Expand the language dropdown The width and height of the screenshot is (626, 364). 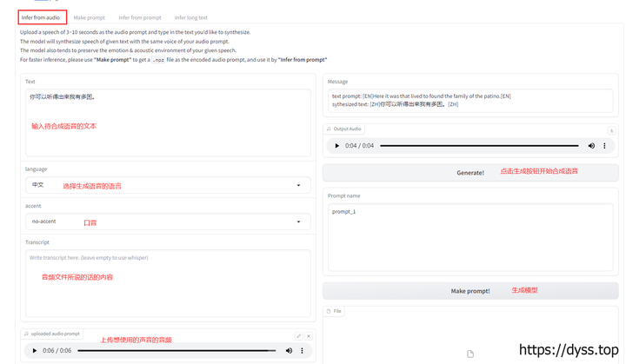tap(298, 185)
